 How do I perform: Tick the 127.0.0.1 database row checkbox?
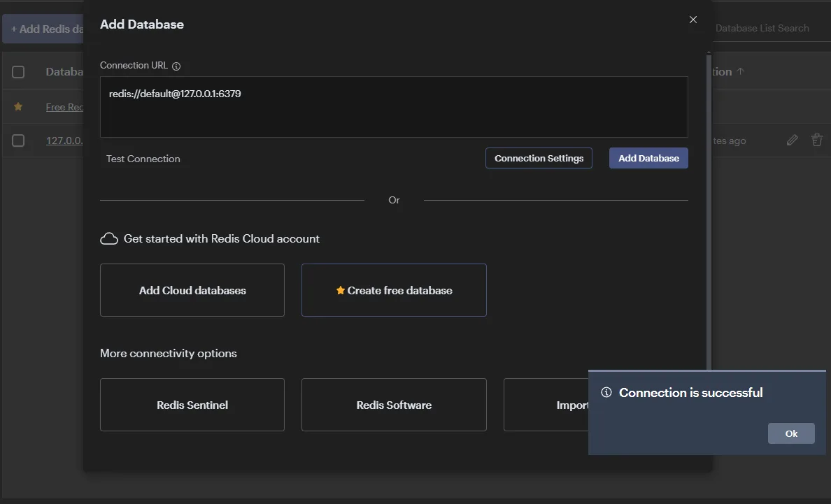18,141
